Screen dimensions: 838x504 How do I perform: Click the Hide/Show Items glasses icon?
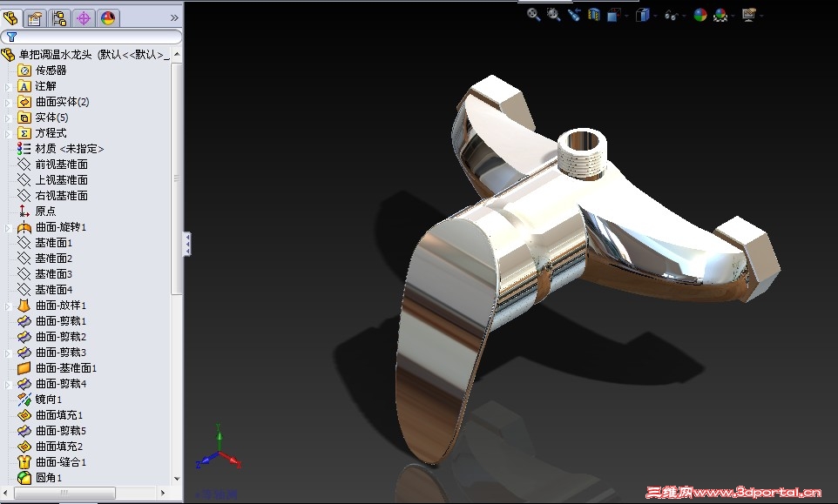point(670,16)
